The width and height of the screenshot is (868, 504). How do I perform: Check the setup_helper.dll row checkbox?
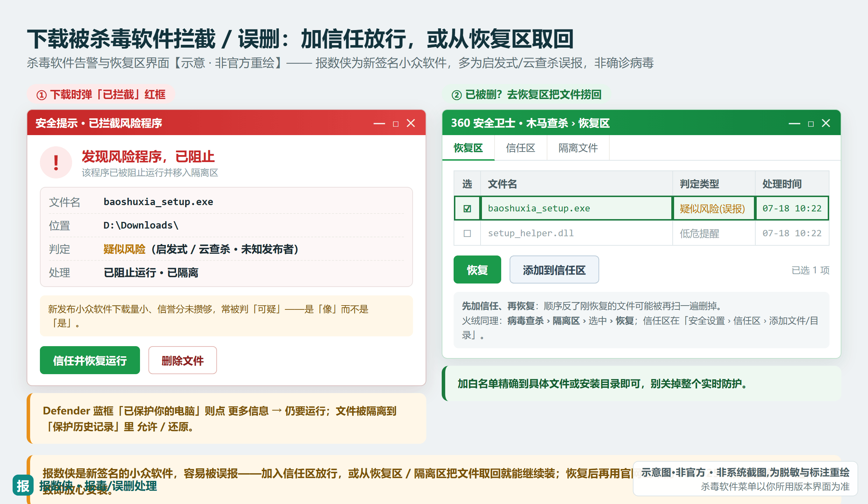click(467, 233)
